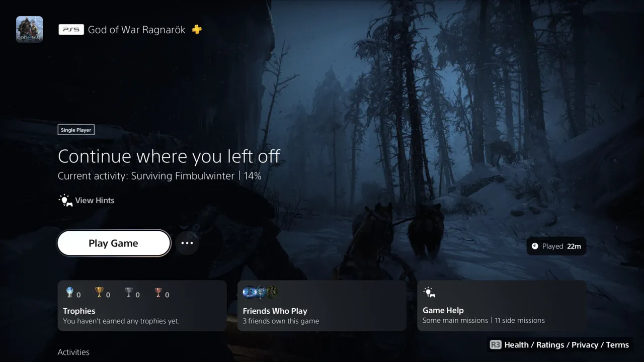Screen dimensions: 644x362
Task: Click "3 friends own this game" text
Action: coord(281,321)
